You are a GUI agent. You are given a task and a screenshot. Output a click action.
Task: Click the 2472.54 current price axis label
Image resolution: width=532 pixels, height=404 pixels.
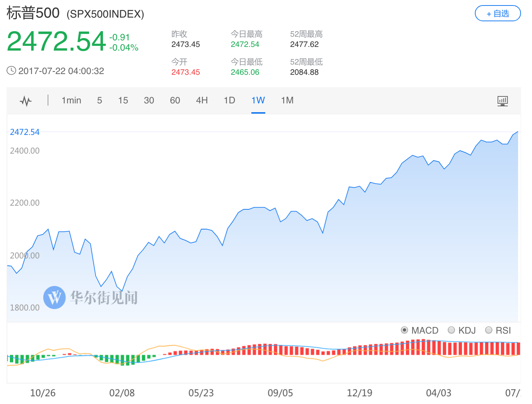pos(25,132)
